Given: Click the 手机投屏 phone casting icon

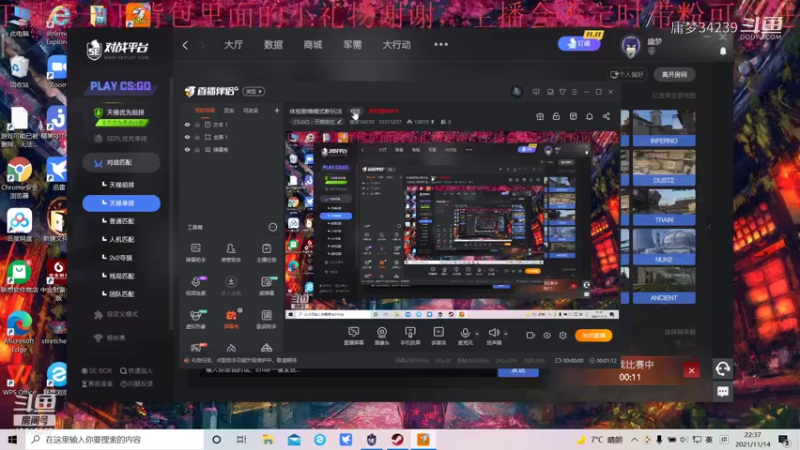Looking at the screenshot, I should [x=410, y=336].
